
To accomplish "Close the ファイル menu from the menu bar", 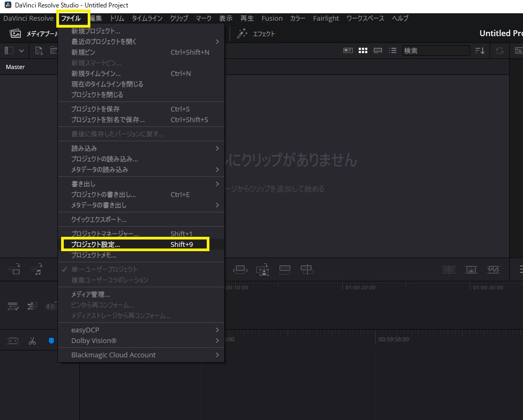I will pos(71,19).
